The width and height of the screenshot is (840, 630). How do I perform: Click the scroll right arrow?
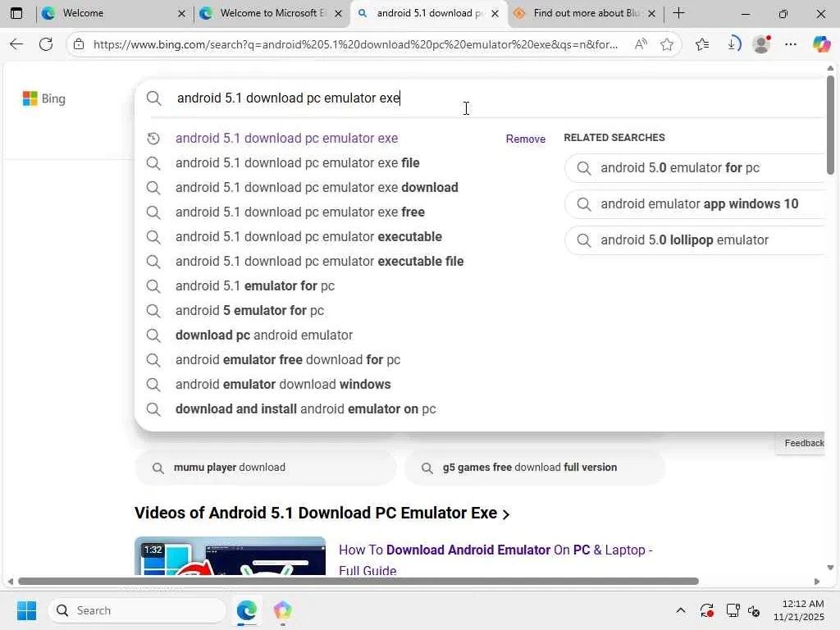(x=816, y=582)
